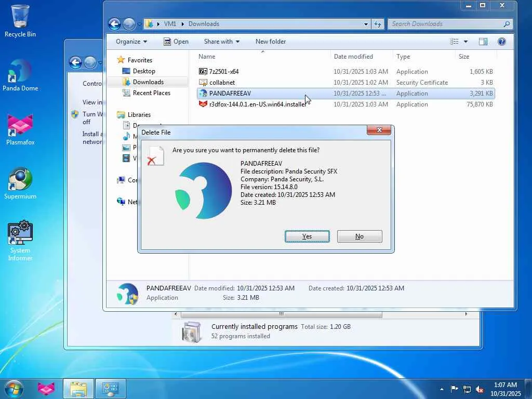
Task: Click the PANDAFREEAV file icon in list
Action: pyautogui.click(x=203, y=94)
